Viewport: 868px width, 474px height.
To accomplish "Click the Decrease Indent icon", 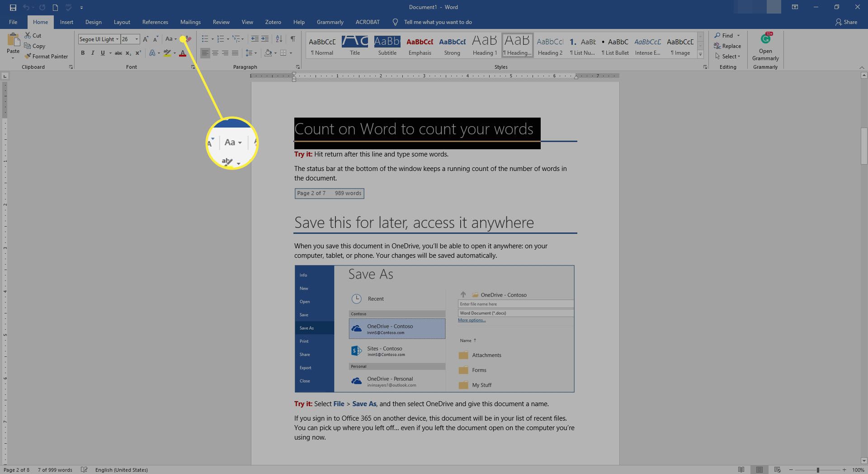I will [255, 39].
